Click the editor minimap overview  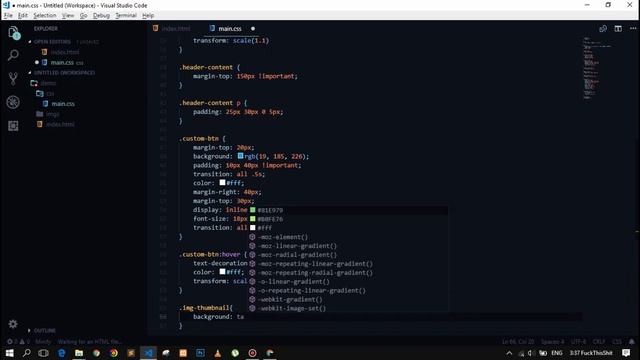[x=597, y=68]
